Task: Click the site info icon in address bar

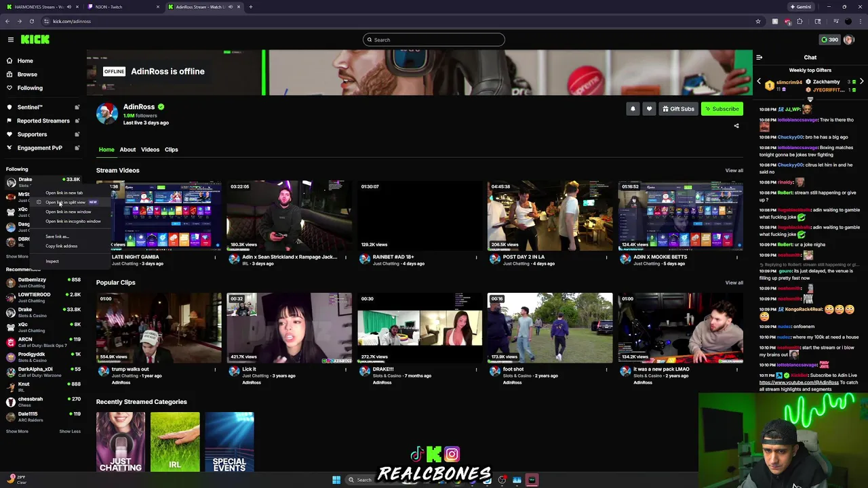Action: [47, 21]
